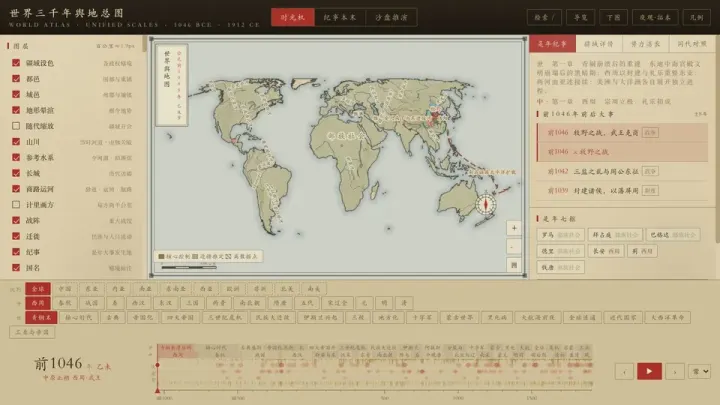This screenshot has height=405, width=720.
Task: Select the 明 dynasty chip
Action: pyautogui.click(x=384, y=303)
